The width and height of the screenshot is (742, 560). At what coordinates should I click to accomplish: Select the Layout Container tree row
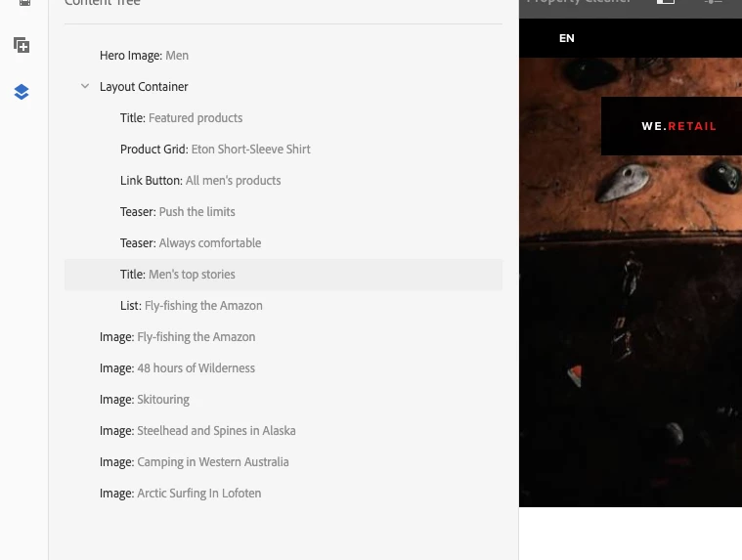point(283,87)
